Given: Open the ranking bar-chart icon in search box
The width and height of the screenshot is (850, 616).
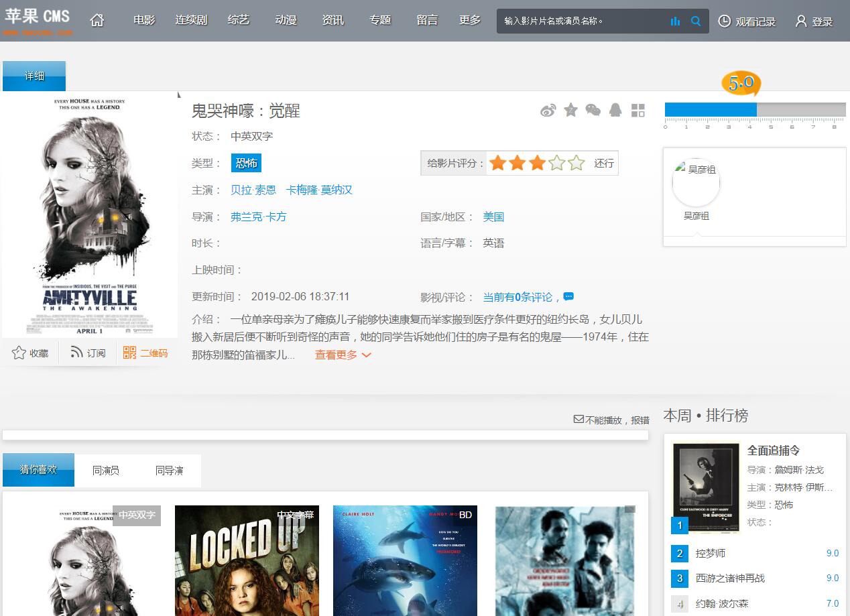Looking at the screenshot, I should pos(675,21).
